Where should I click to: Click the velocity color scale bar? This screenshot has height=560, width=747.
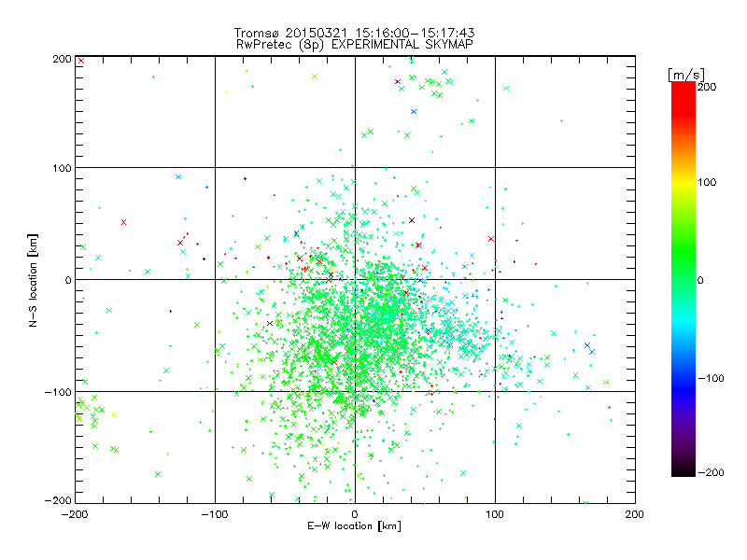[684, 279]
